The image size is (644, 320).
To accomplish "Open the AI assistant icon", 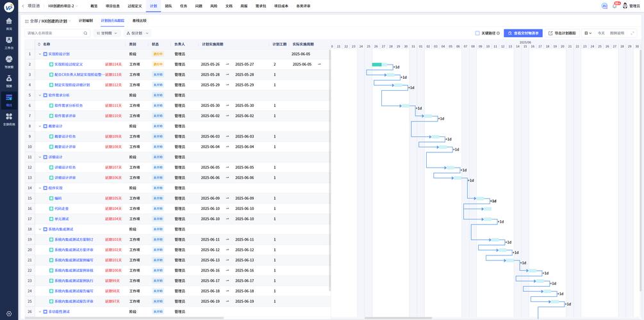I will tap(604, 6).
